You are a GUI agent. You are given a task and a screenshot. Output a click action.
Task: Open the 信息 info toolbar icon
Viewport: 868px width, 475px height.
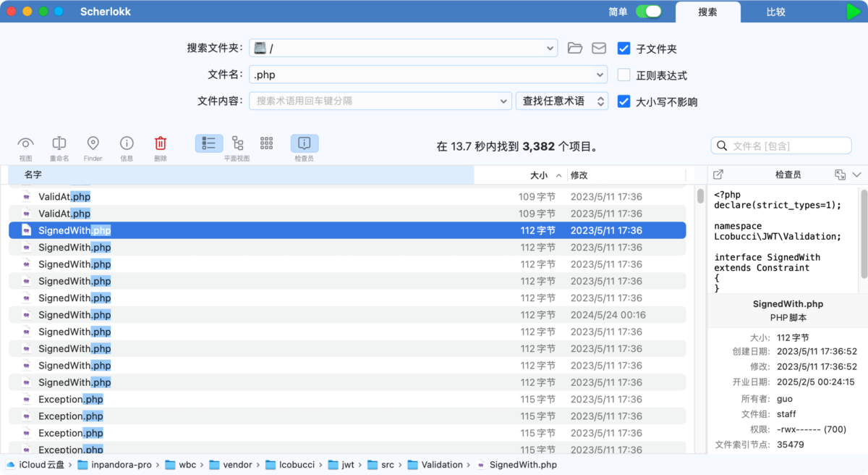127,143
